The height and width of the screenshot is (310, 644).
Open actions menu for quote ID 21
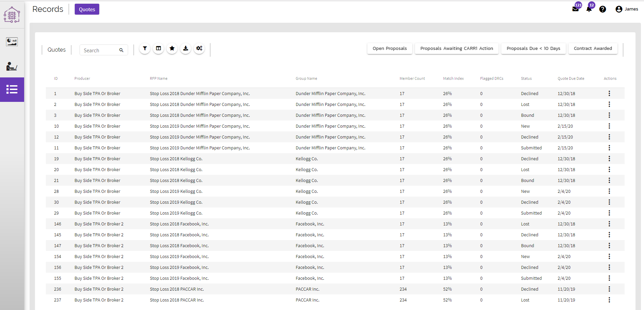[x=609, y=180]
